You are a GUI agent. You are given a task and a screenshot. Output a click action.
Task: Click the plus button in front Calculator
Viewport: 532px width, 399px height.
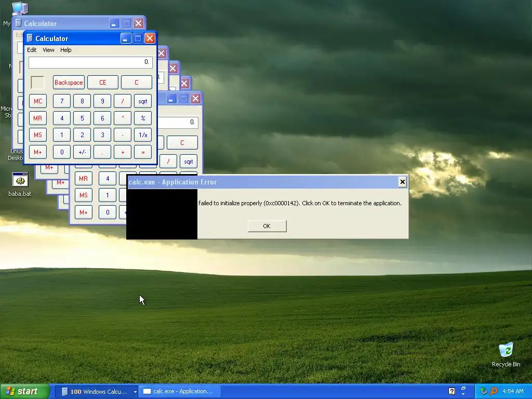tap(123, 152)
